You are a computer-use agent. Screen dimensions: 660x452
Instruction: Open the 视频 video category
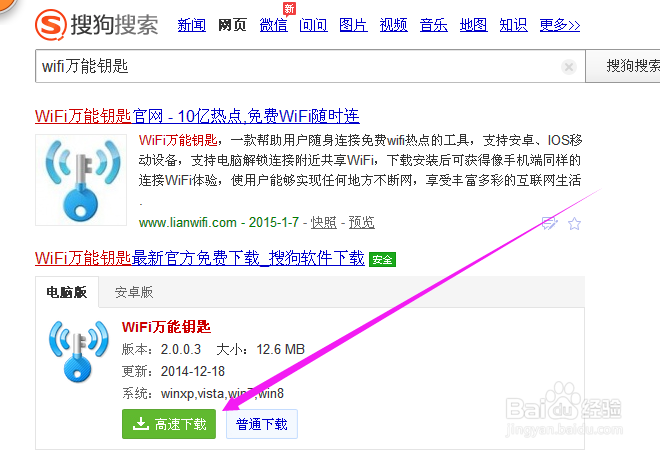(393, 25)
